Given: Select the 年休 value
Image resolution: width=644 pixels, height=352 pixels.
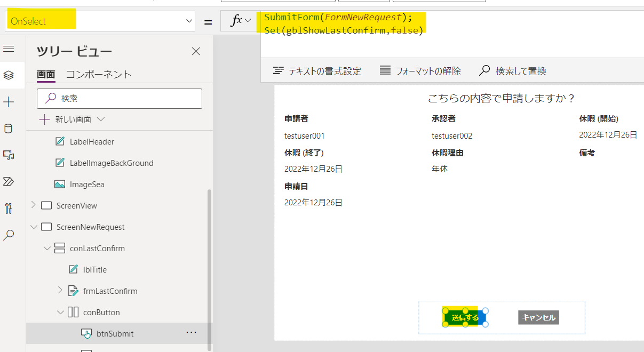Looking at the screenshot, I should (440, 169).
